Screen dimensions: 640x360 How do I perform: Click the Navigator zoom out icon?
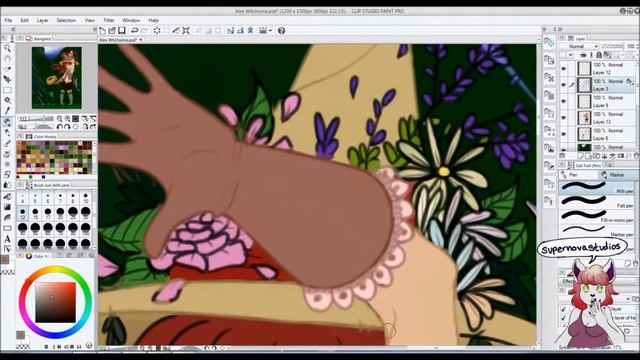point(60,119)
